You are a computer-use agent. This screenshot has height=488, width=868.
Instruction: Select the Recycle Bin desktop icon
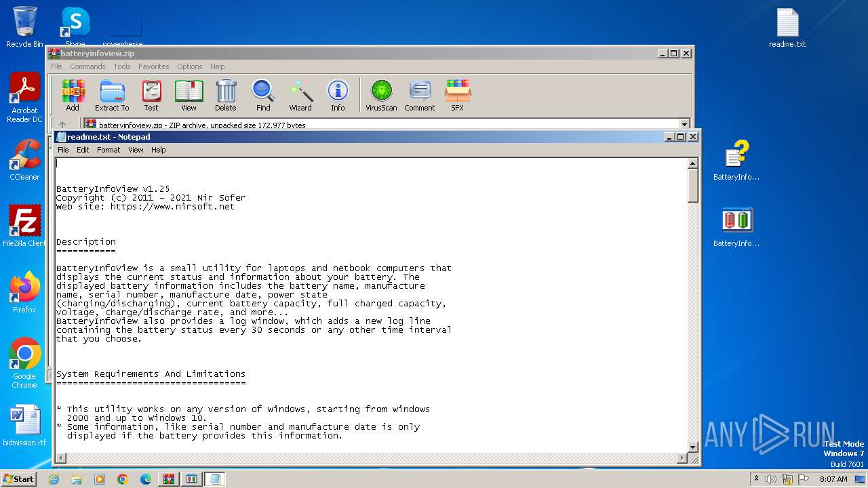coord(24,27)
